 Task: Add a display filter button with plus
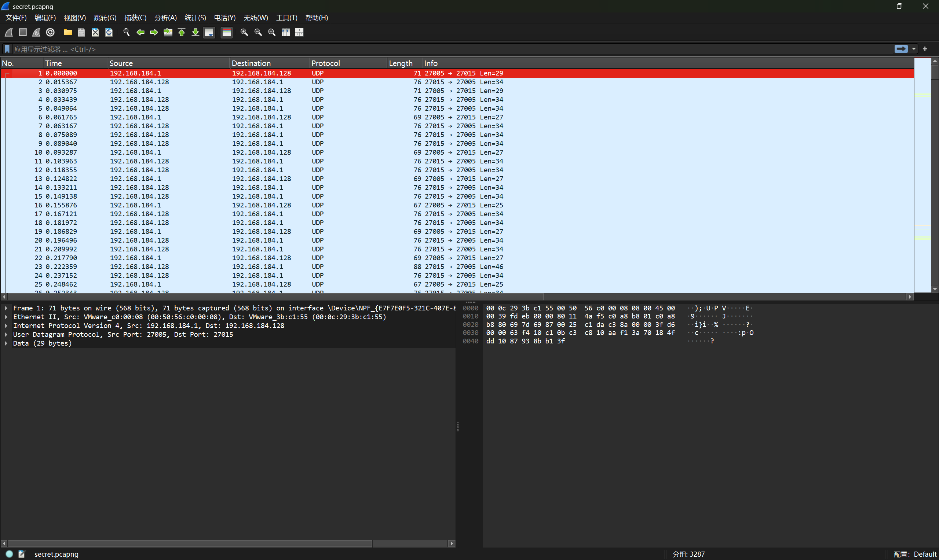tap(925, 49)
